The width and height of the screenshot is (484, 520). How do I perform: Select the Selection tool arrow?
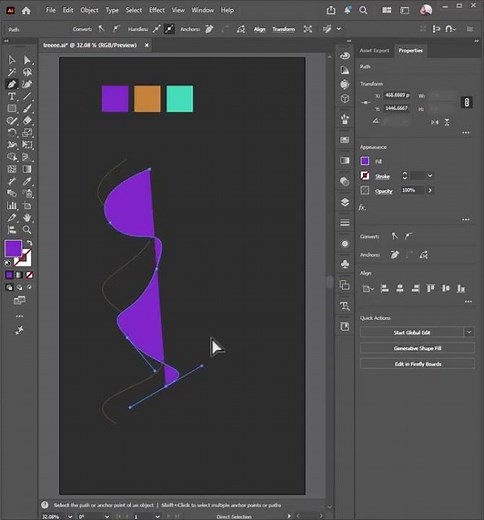coord(12,60)
